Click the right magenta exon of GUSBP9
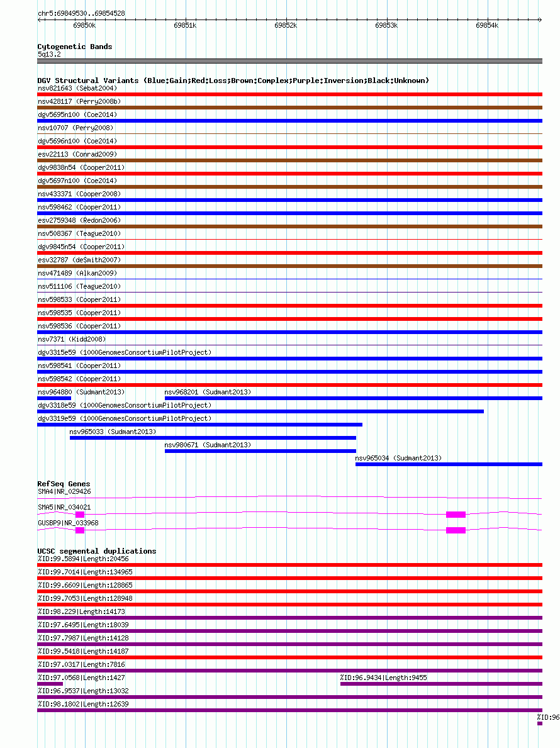This screenshot has height=748, width=560. point(456,530)
